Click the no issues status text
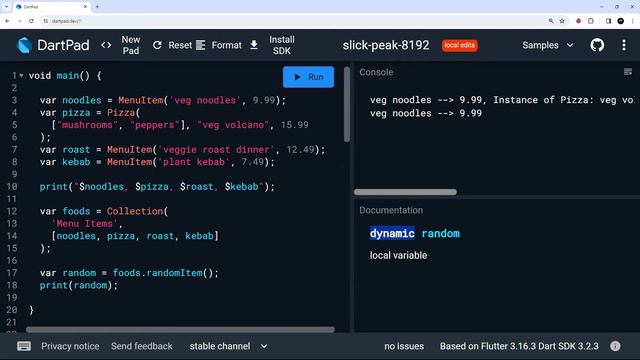 (404, 346)
